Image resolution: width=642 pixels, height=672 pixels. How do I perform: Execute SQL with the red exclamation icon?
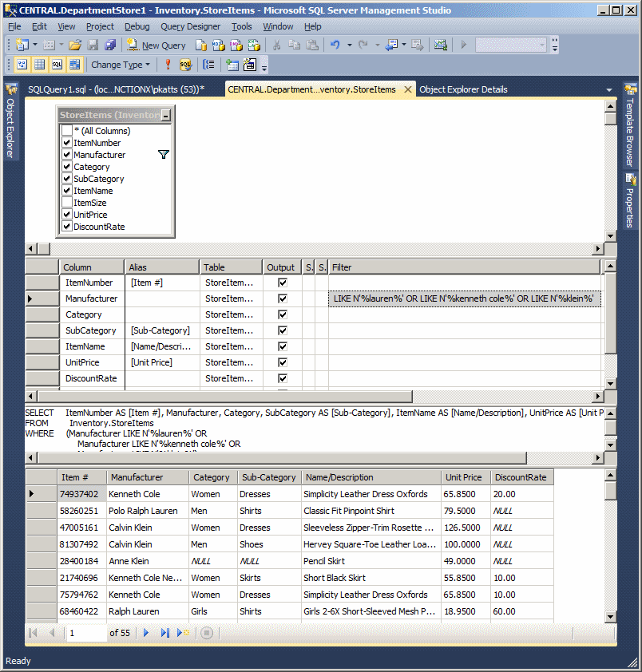[x=168, y=65]
